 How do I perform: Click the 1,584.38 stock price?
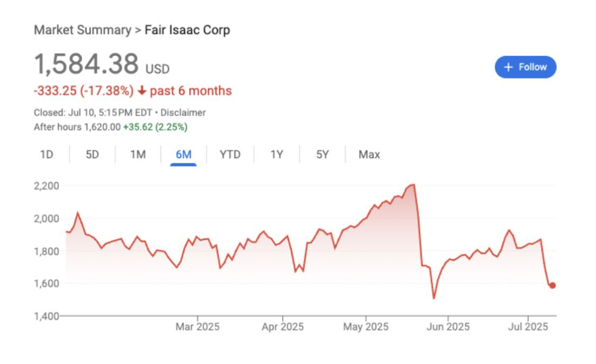click(86, 64)
